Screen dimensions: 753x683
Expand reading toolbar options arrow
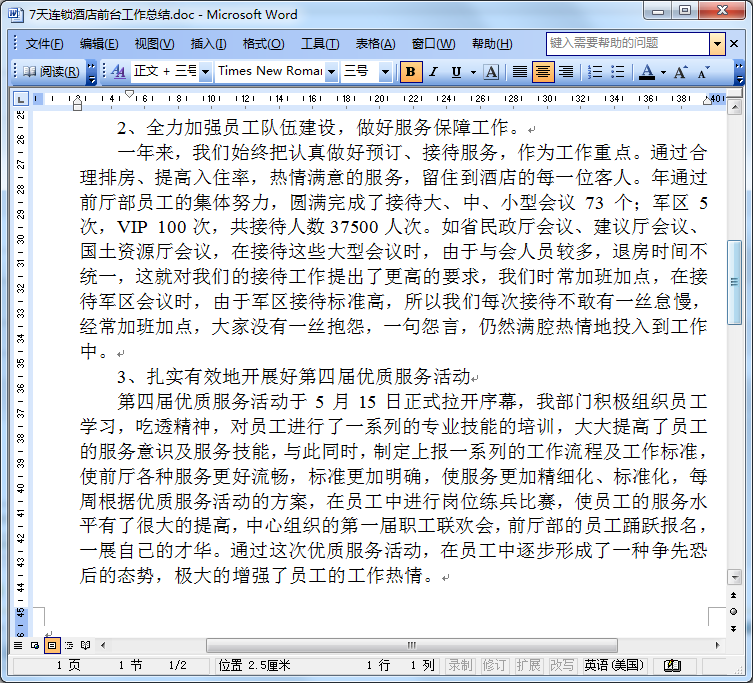tap(91, 72)
